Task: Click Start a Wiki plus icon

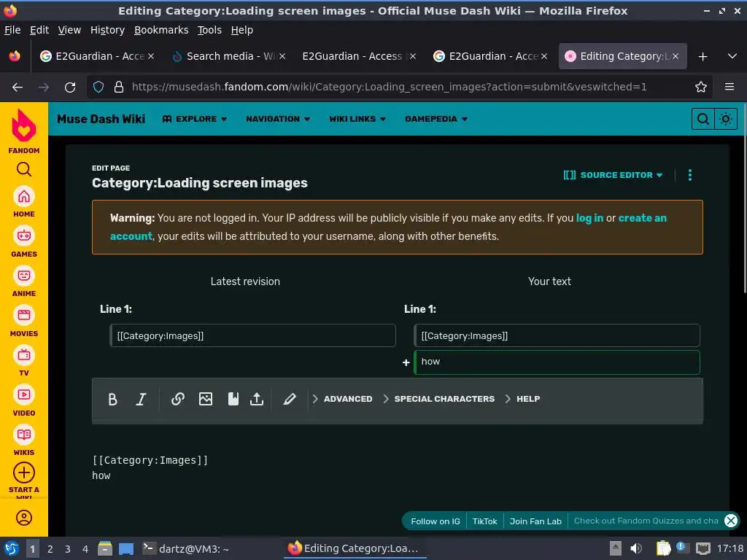Action: (24, 472)
